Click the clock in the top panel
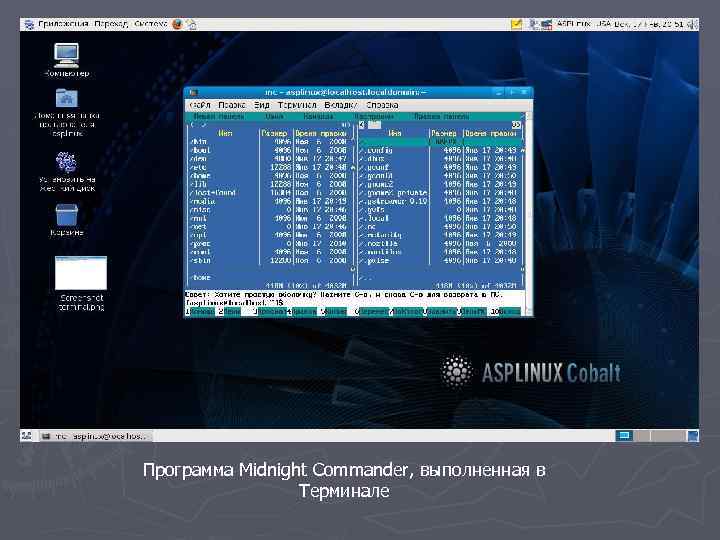This screenshot has width=720, height=540. [649, 24]
